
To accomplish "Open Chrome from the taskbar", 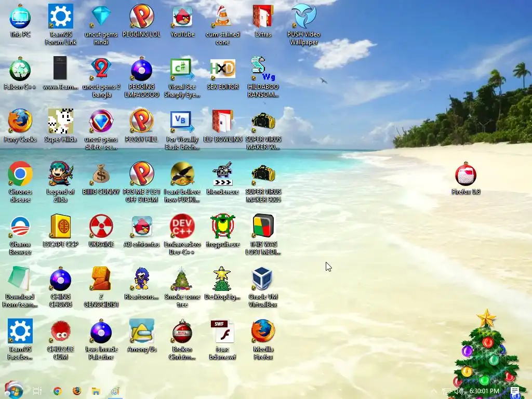I will point(58,391).
